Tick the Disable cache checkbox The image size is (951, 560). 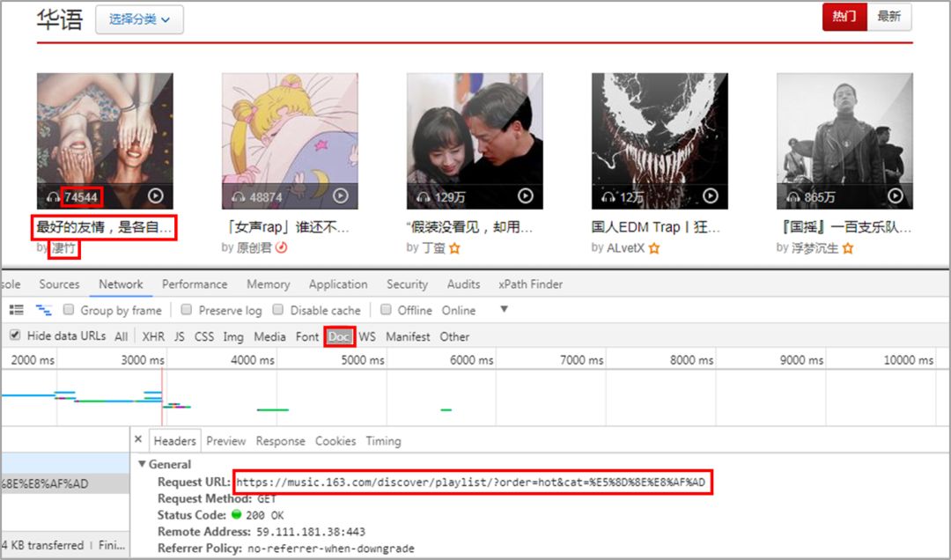click(x=277, y=309)
